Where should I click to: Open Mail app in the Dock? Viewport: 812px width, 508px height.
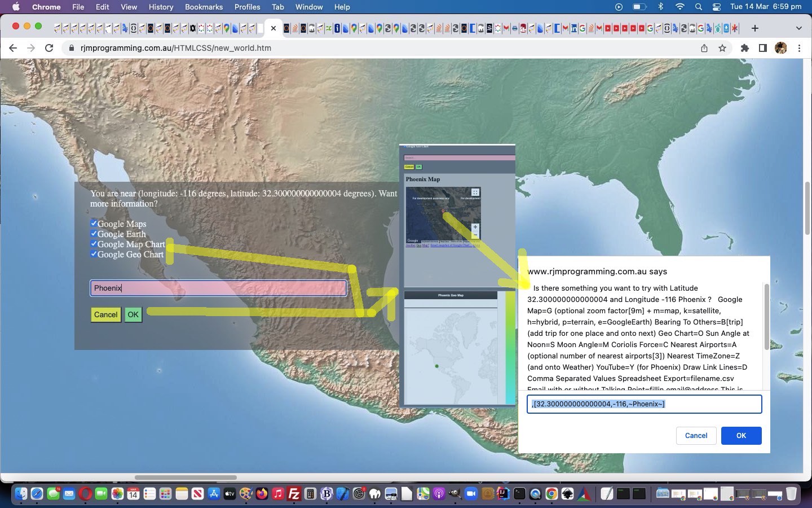69,494
